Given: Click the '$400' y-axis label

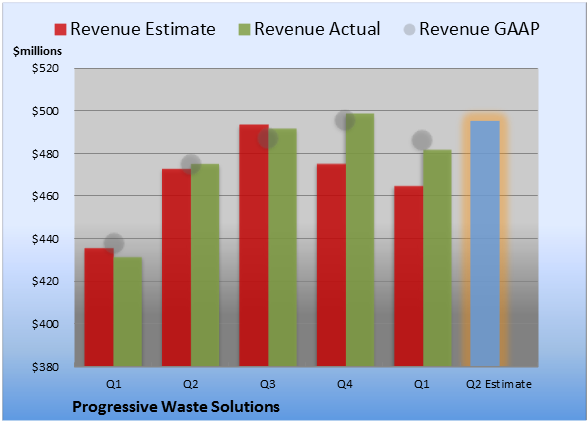Looking at the screenshot, I should 45,324.
